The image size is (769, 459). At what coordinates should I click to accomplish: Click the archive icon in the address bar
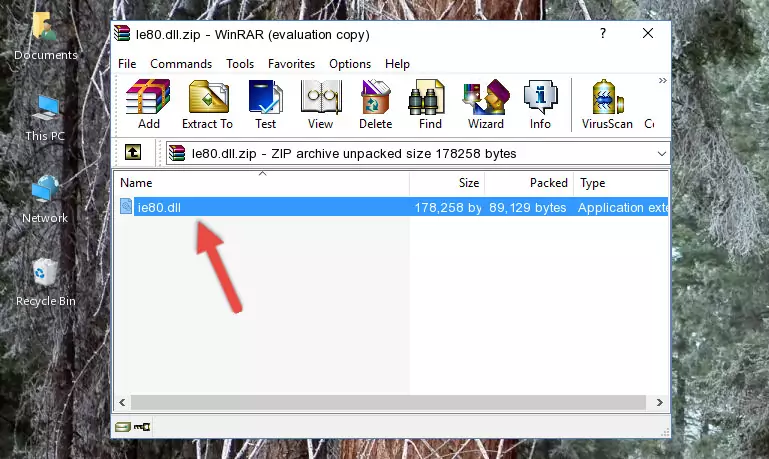[177, 153]
